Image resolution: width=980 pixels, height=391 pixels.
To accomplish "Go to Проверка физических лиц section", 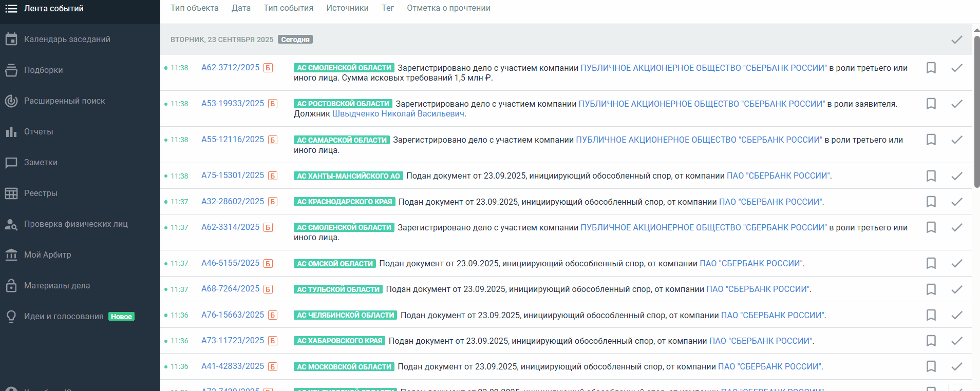I will click(76, 224).
